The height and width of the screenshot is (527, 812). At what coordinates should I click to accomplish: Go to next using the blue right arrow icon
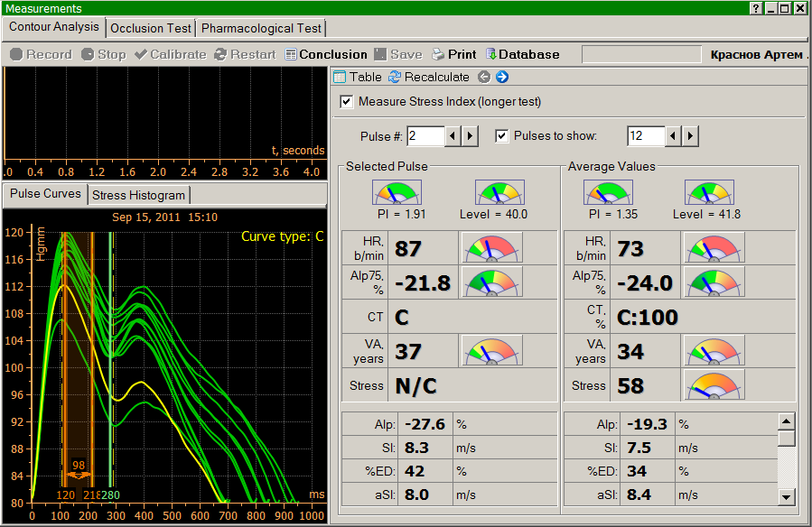point(502,77)
